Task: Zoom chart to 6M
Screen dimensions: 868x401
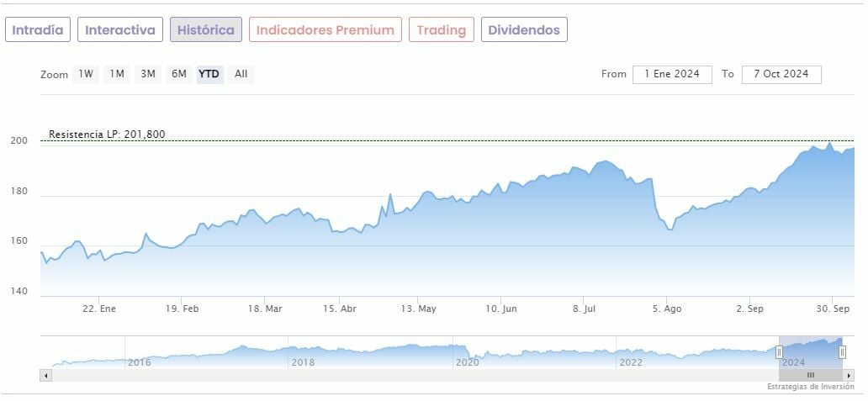Action: pyautogui.click(x=179, y=74)
